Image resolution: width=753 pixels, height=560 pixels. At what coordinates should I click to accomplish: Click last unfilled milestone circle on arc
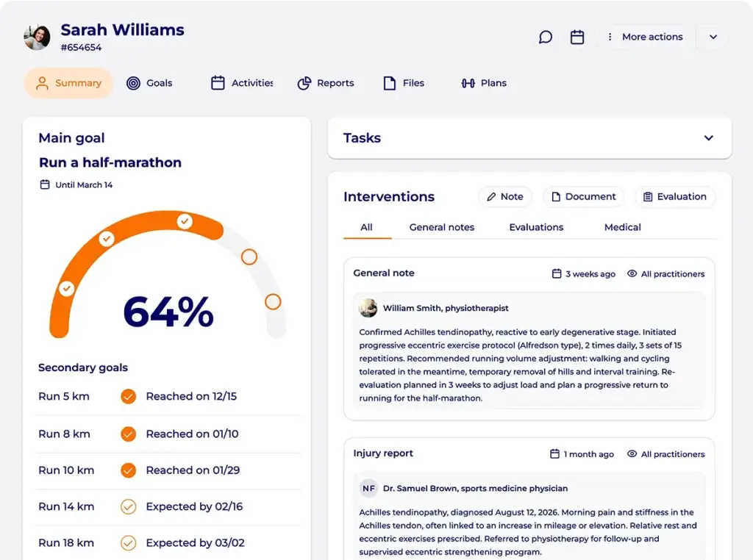click(x=273, y=302)
